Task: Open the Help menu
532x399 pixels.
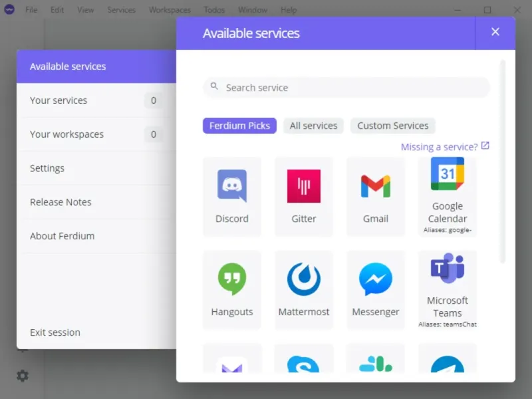Action: tap(289, 10)
